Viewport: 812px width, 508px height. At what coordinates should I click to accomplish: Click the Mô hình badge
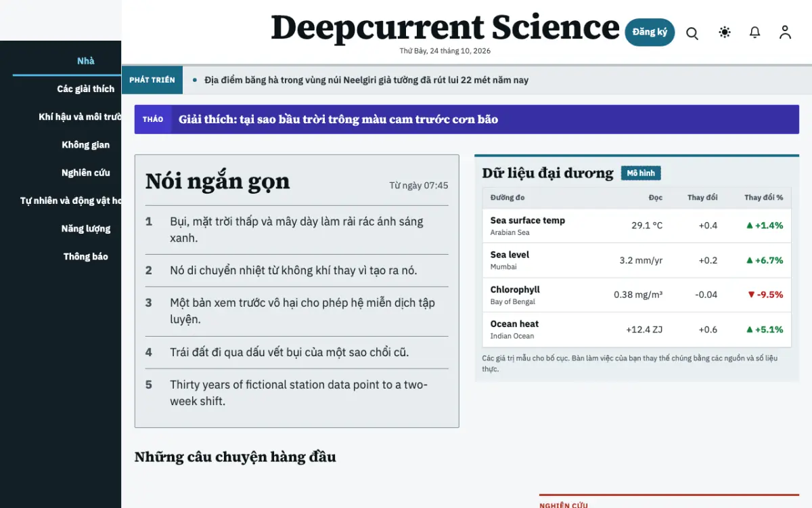click(641, 173)
